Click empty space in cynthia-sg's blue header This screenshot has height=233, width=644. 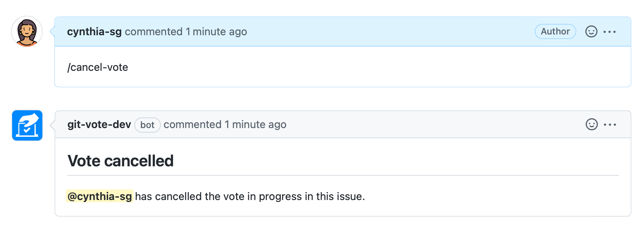pos(390,32)
